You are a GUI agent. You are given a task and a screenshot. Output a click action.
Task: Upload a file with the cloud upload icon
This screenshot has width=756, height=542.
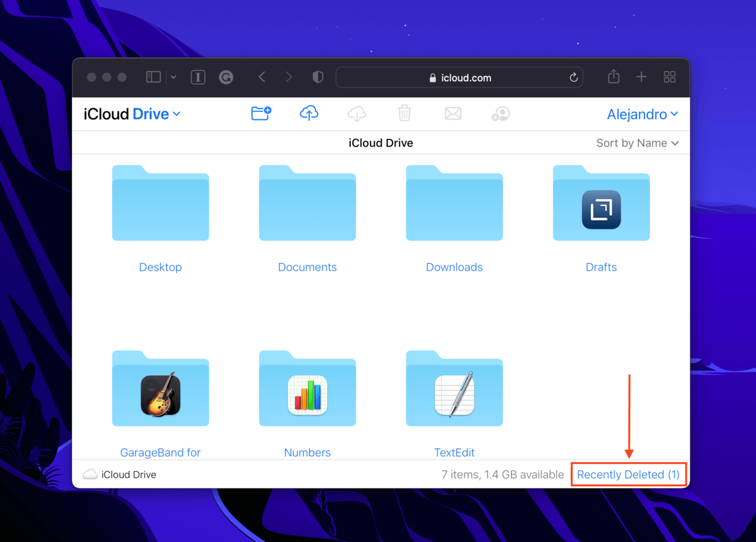click(x=309, y=113)
